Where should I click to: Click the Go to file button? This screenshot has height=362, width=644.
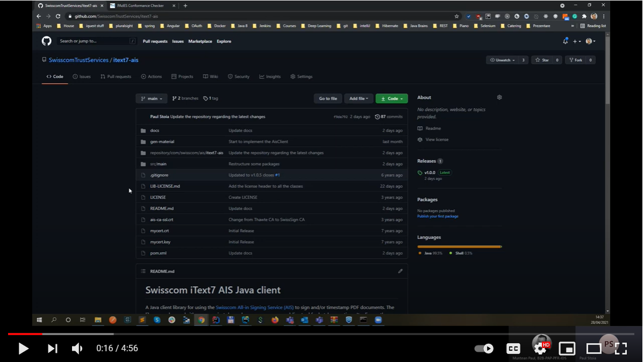328,98
